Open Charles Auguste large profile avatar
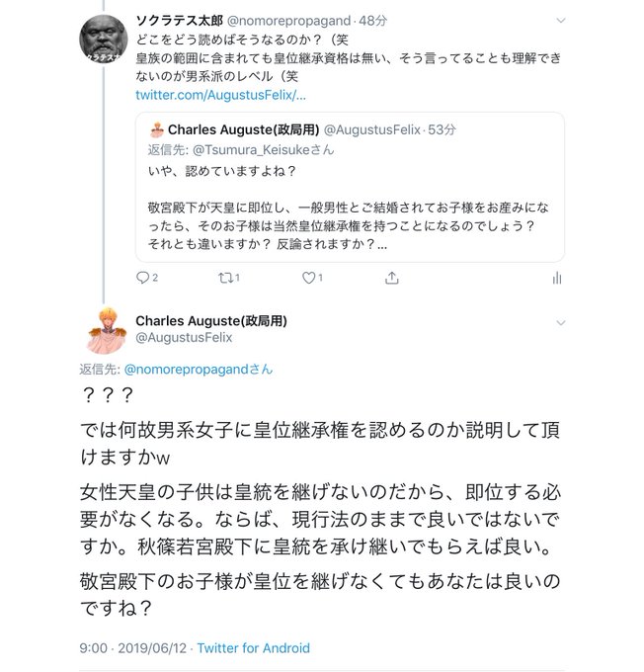 pyautogui.click(x=107, y=330)
